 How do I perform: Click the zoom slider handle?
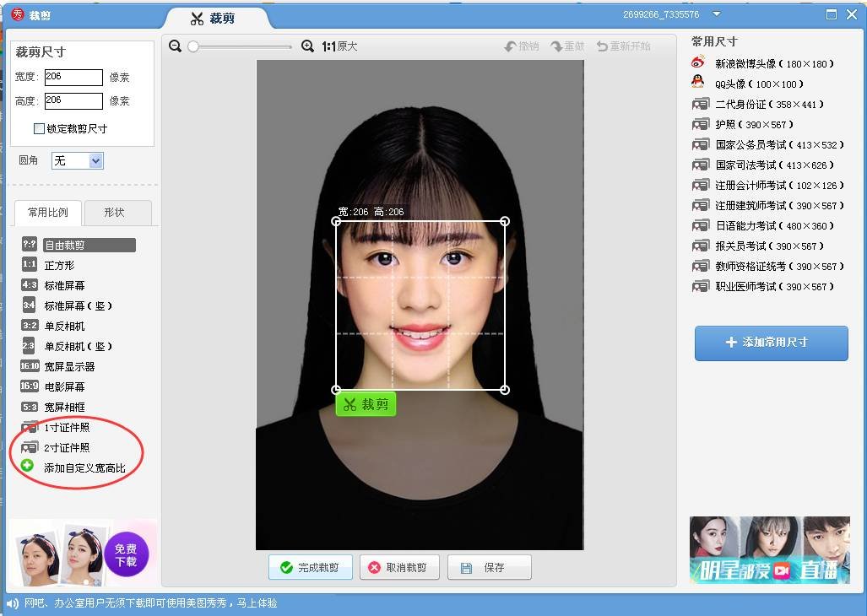tap(193, 46)
